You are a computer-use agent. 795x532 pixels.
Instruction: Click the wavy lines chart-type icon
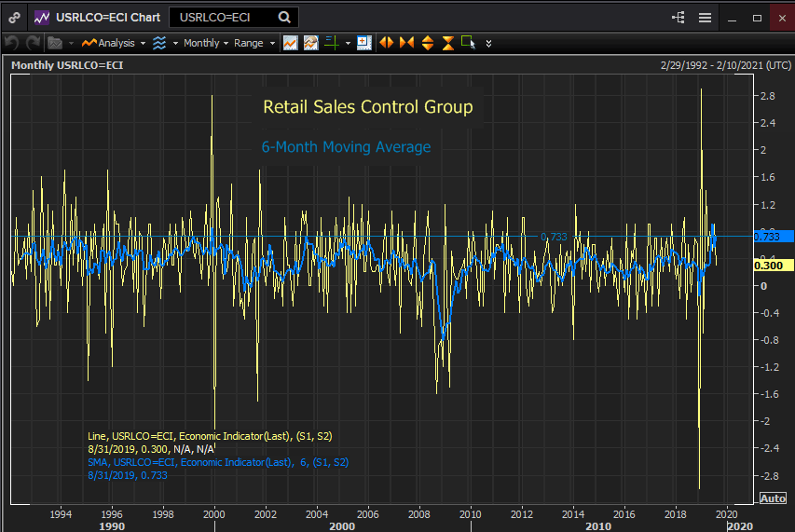(159, 43)
